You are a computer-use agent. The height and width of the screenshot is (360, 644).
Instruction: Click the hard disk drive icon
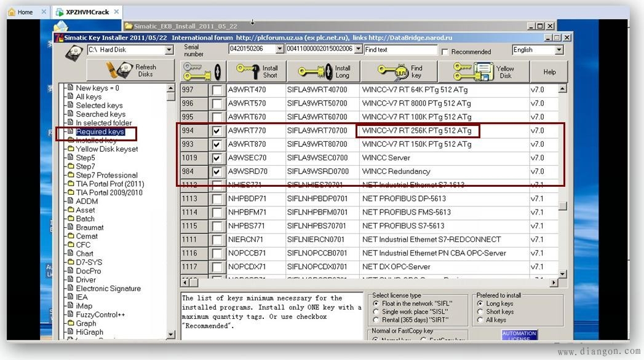pos(73,52)
